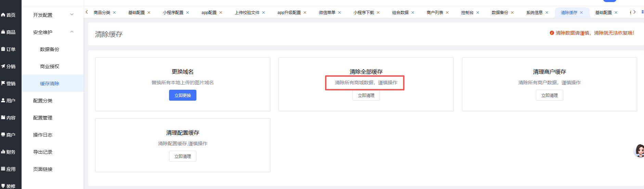Switch to the app升级配置 tab
Viewport: 644px width, 189px height.
(289, 13)
